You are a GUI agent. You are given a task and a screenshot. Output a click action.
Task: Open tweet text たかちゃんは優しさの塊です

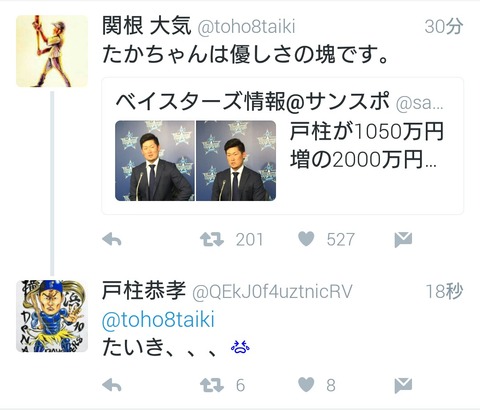tap(245, 54)
